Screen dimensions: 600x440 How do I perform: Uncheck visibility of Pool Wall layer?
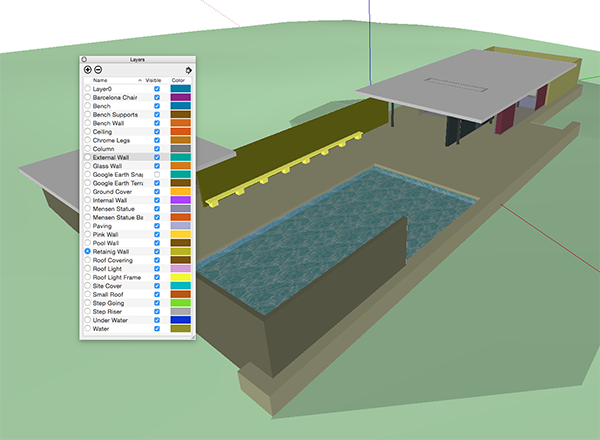157,243
